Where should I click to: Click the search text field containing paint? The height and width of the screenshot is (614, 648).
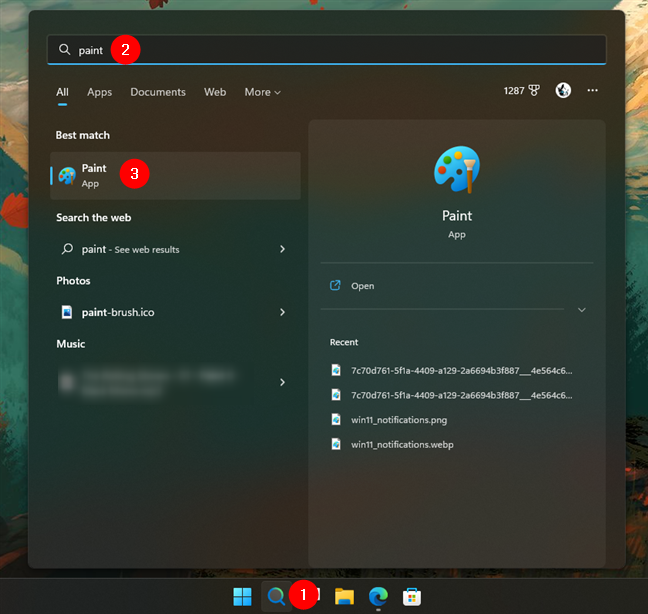pyautogui.click(x=326, y=50)
